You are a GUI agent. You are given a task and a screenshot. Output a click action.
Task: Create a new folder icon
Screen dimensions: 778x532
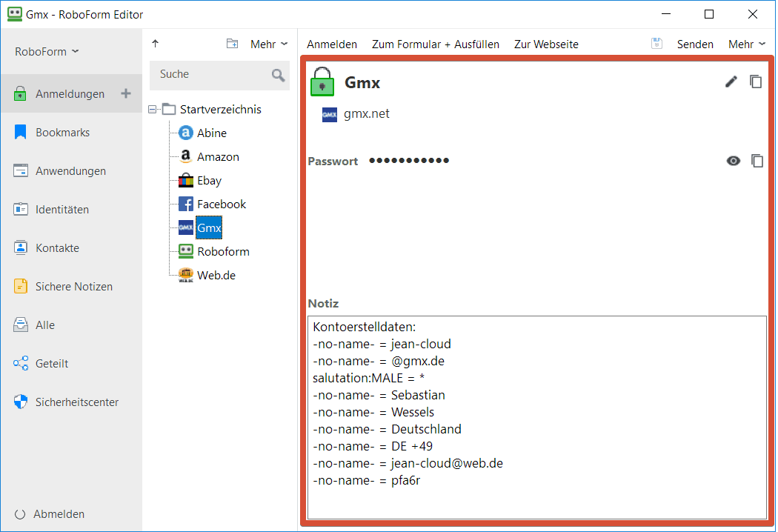(x=232, y=44)
